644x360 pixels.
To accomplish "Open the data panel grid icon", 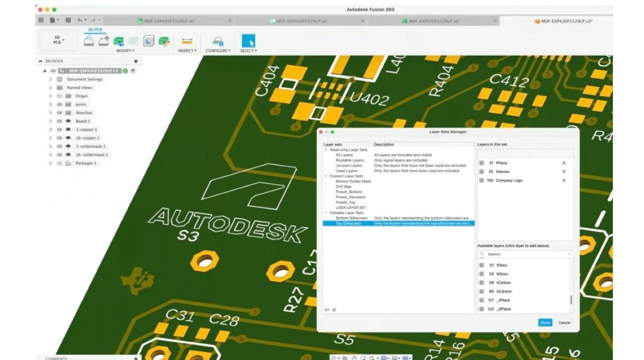I will coord(41,20).
